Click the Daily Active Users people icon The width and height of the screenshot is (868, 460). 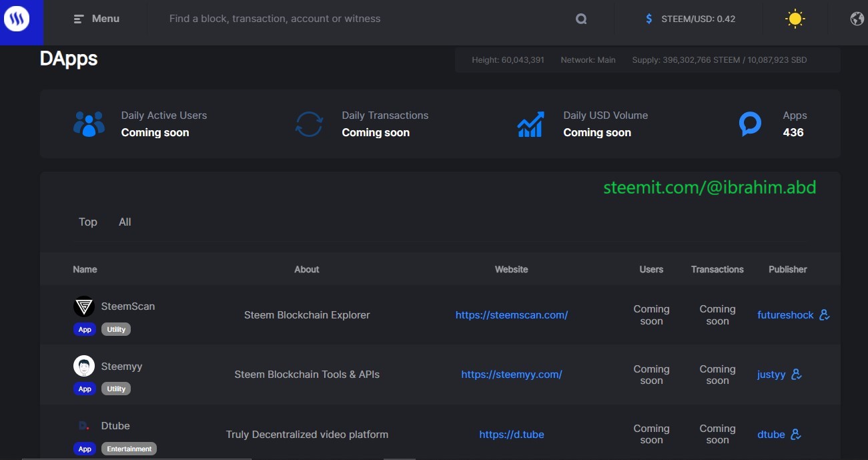(89, 124)
